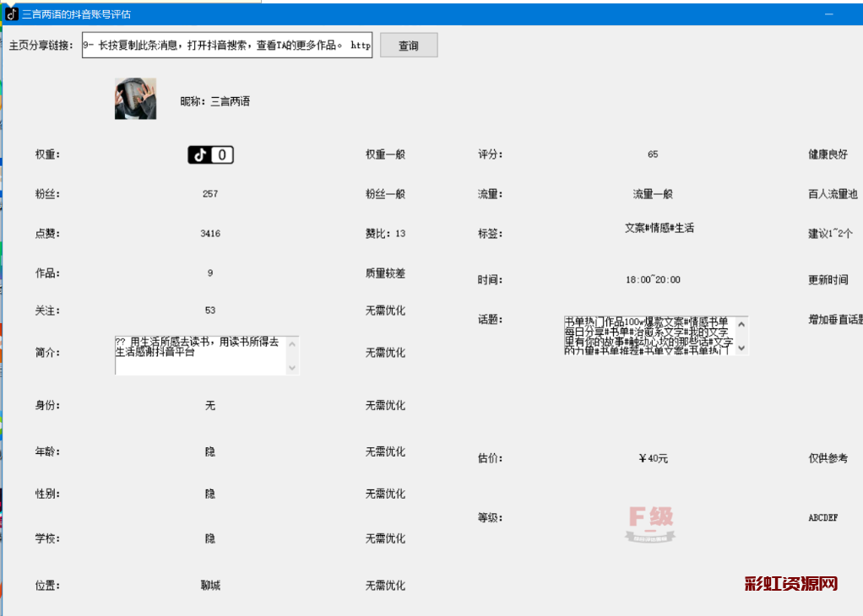Screen dimensions: 863x616
Task: Click the location value 聊城
Action: 210,586
